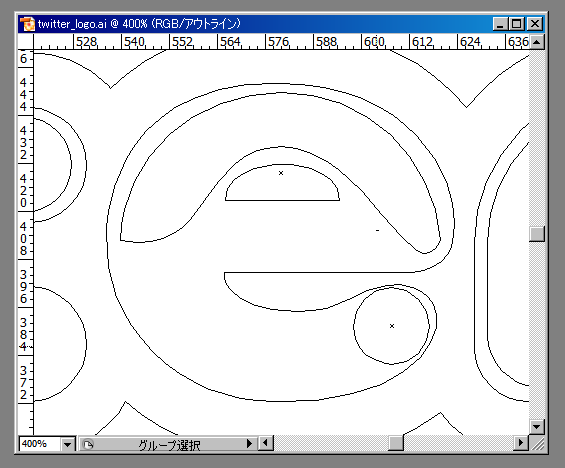
Task: Click the horizontal scrollbar thumb
Action: click(396, 443)
